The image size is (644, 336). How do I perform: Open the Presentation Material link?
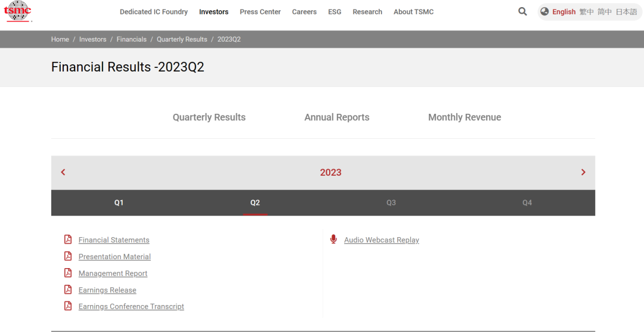point(114,257)
